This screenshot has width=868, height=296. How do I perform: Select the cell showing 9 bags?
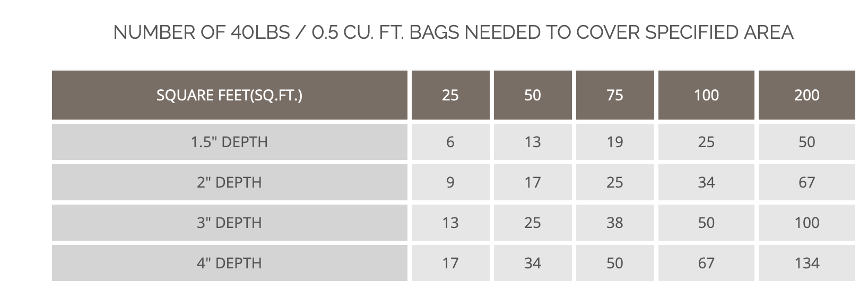(450, 182)
